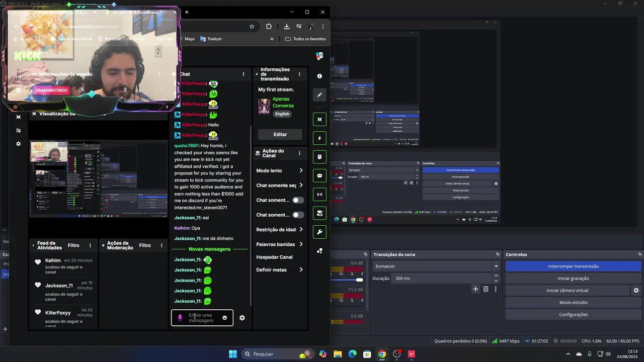Click Apenas Conversa category link
Image resolution: width=644 pixels, height=362 pixels.
pyautogui.click(x=283, y=103)
